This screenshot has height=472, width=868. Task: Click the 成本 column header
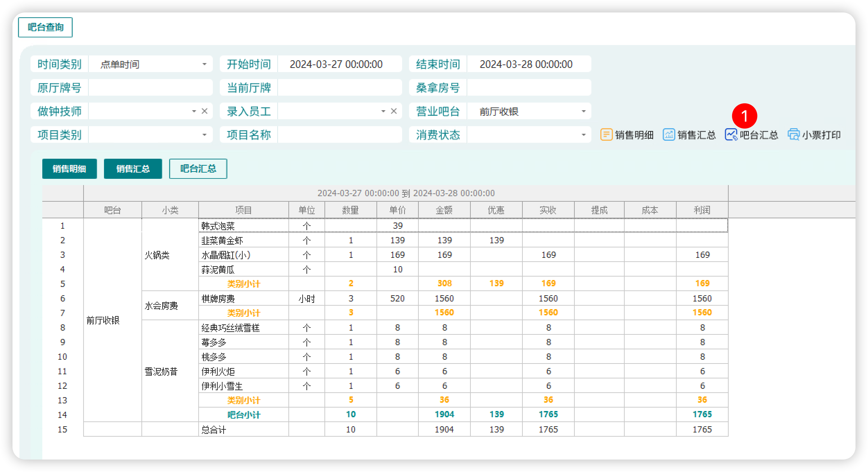pos(650,210)
